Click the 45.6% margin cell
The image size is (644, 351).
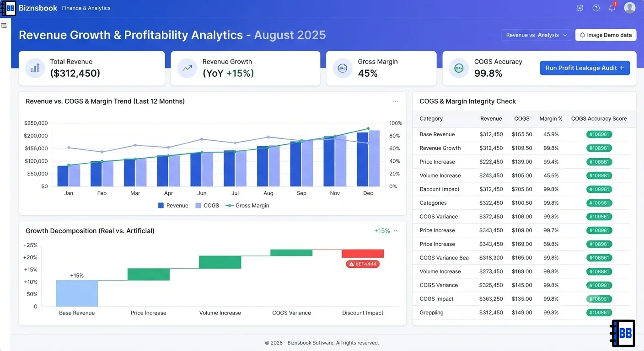551,175
